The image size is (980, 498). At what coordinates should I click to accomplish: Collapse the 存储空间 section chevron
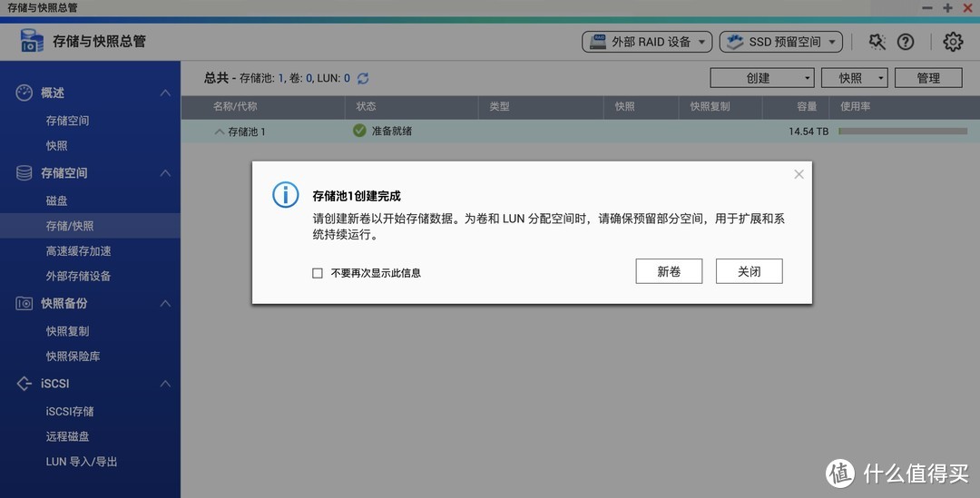point(165,173)
